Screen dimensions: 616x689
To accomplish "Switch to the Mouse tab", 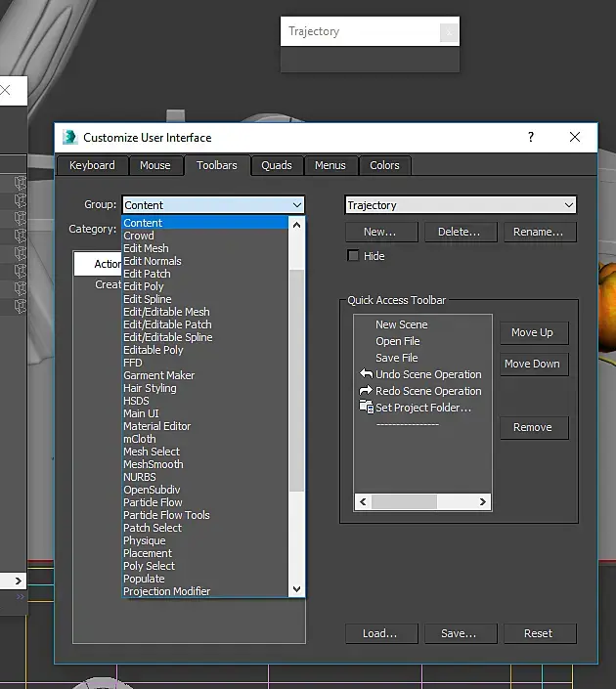I will (x=155, y=165).
